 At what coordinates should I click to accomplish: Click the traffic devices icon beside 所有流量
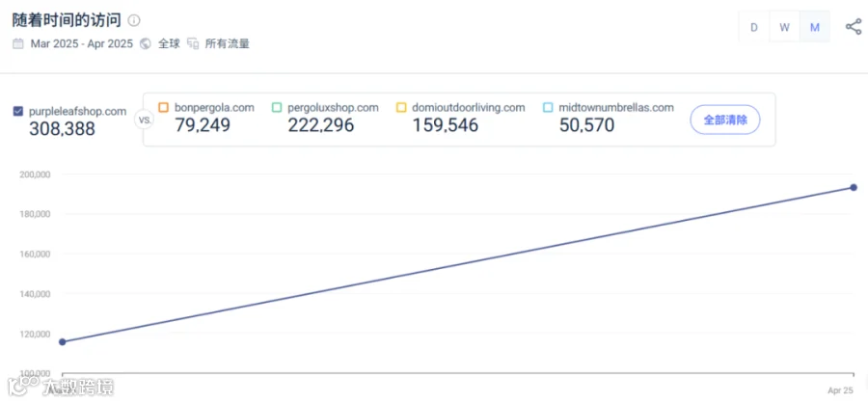193,43
